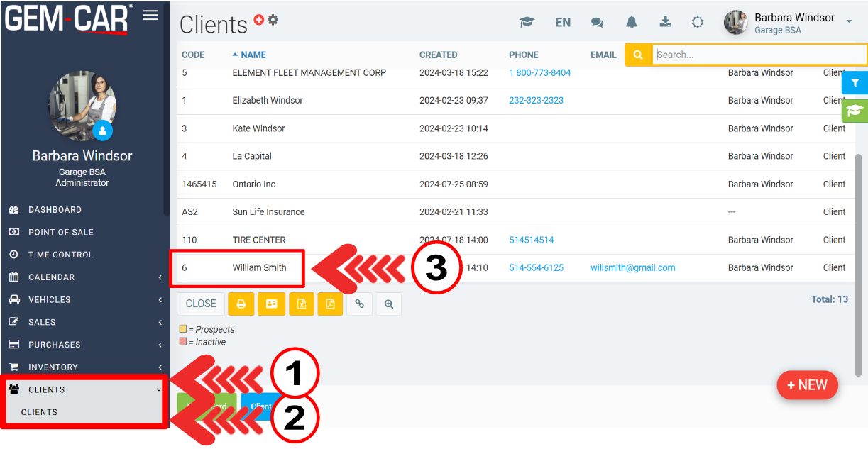Click the red + NEW button
This screenshot has width=868, height=449.
(x=807, y=385)
